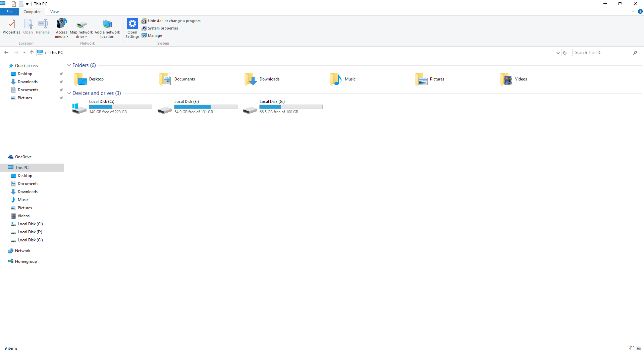Select the Videos folder icon
The image size is (644, 352).
pyautogui.click(x=506, y=79)
